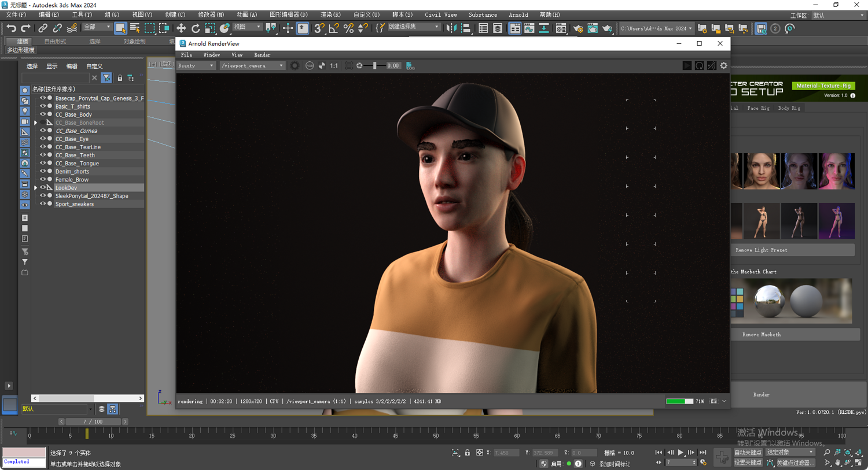The width and height of the screenshot is (868, 470).
Task: Toggle the 3D Snaps button
Action: tap(319, 28)
